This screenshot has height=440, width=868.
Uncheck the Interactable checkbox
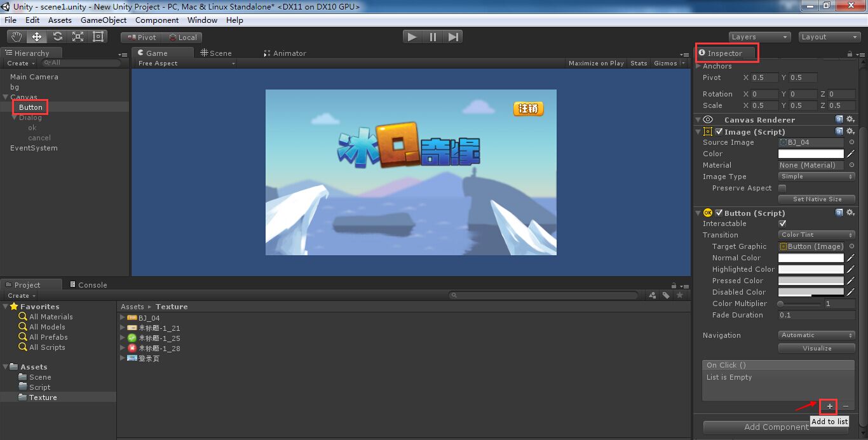coord(783,223)
